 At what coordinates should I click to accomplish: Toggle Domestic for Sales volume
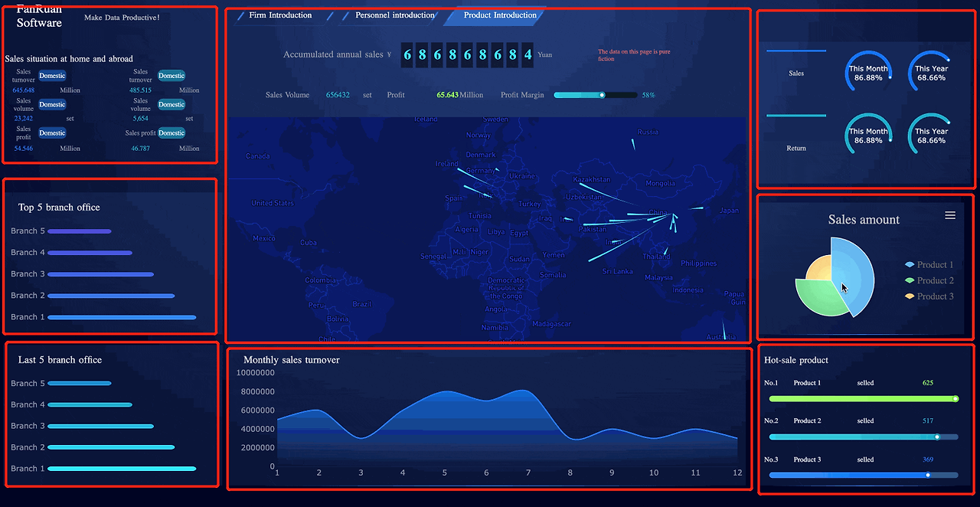[52, 104]
